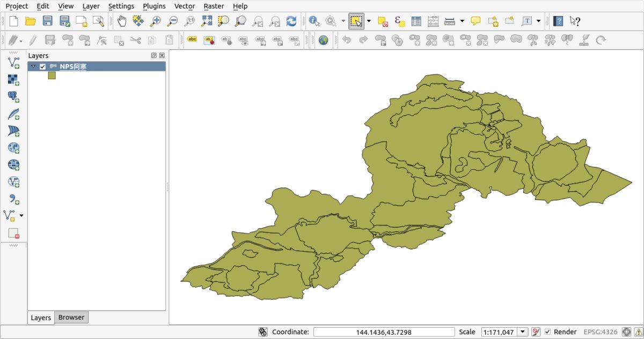Click EPSG:4326 CRS status text
This screenshot has height=339, width=644.
pos(601,332)
